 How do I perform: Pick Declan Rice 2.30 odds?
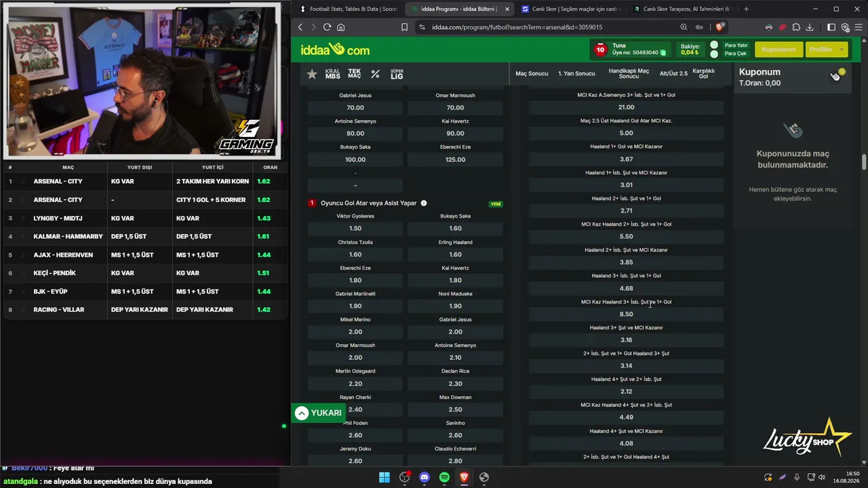455,384
